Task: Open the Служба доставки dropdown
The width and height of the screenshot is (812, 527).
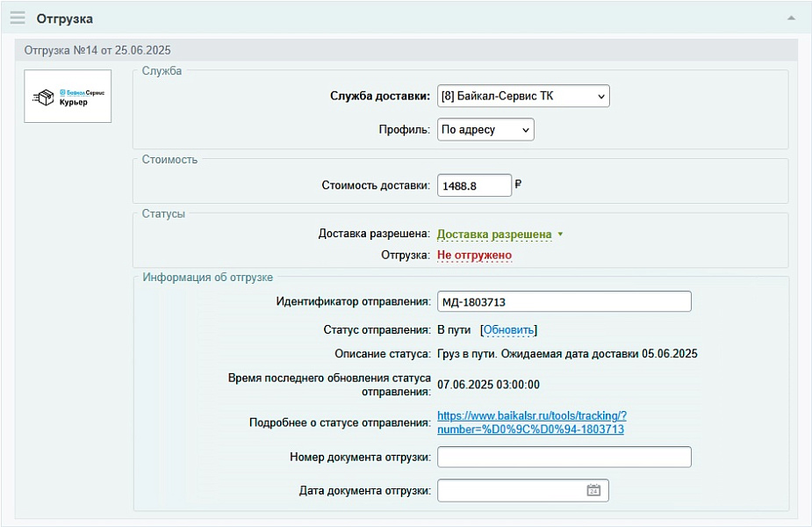Action: (522, 96)
